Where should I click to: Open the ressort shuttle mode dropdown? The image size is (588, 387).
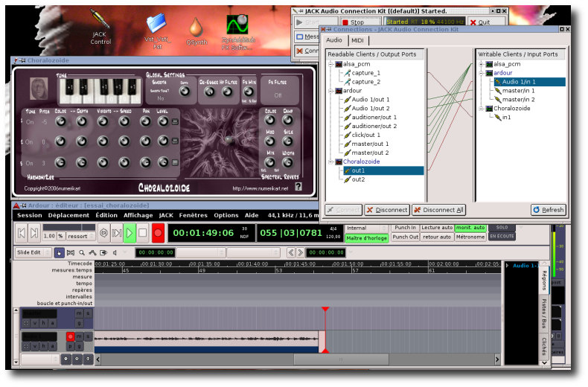click(x=80, y=237)
